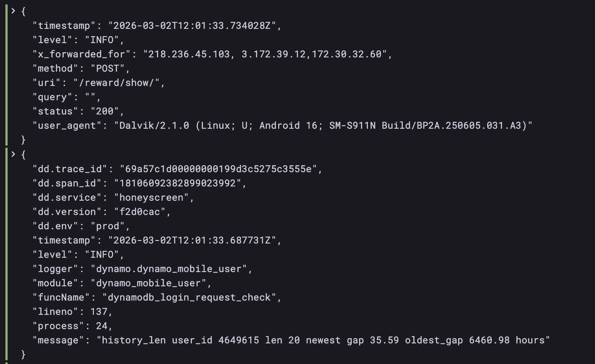Select the funcName "dynamodb_login_request_check" value
This screenshot has height=364, width=595.
click(x=189, y=297)
